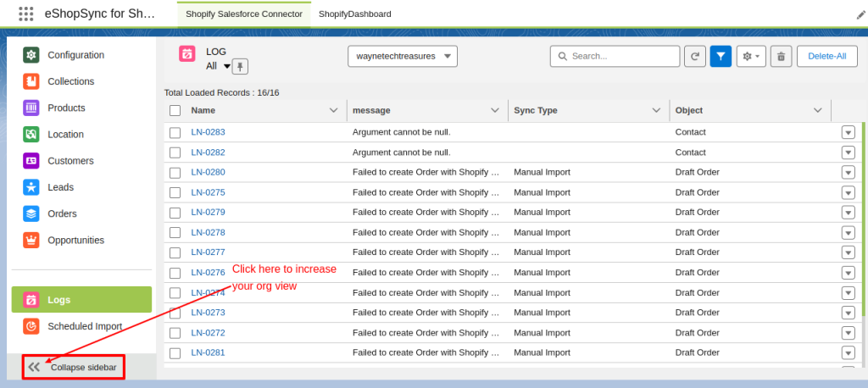This screenshot has width=868, height=388.
Task: Click 'Contact' in LN-0283 row
Action: tap(690, 132)
